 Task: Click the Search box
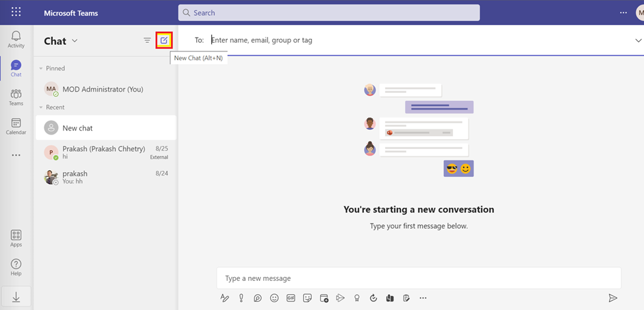tap(328, 13)
